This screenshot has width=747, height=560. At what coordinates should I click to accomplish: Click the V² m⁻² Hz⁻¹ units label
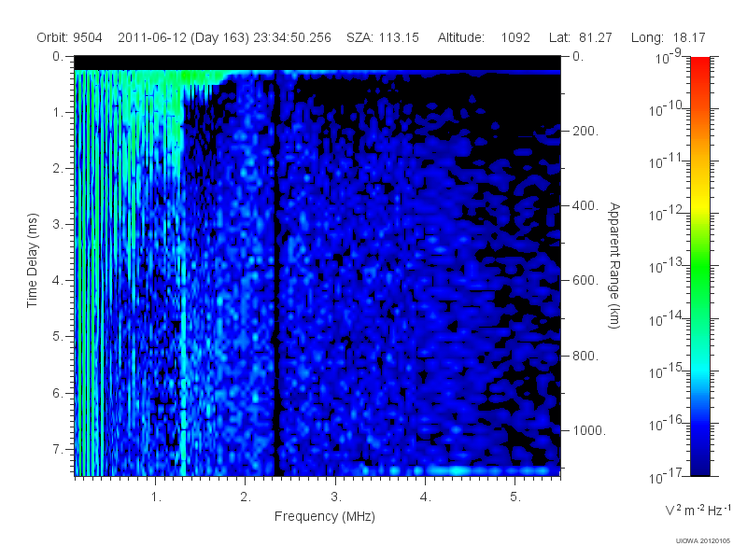(x=698, y=510)
